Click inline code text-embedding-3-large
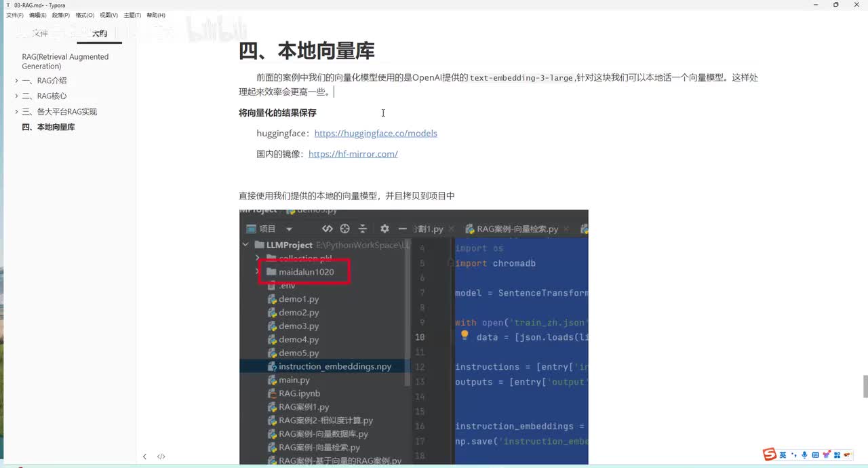This screenshot has width=868, height=468. pyautogui.click(x=521, y=78)
